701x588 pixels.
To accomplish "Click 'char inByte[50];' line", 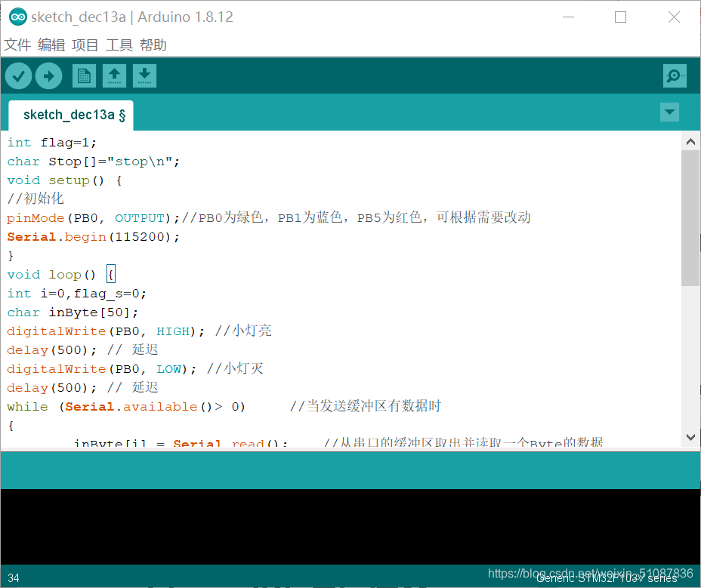I will point(73,312).
